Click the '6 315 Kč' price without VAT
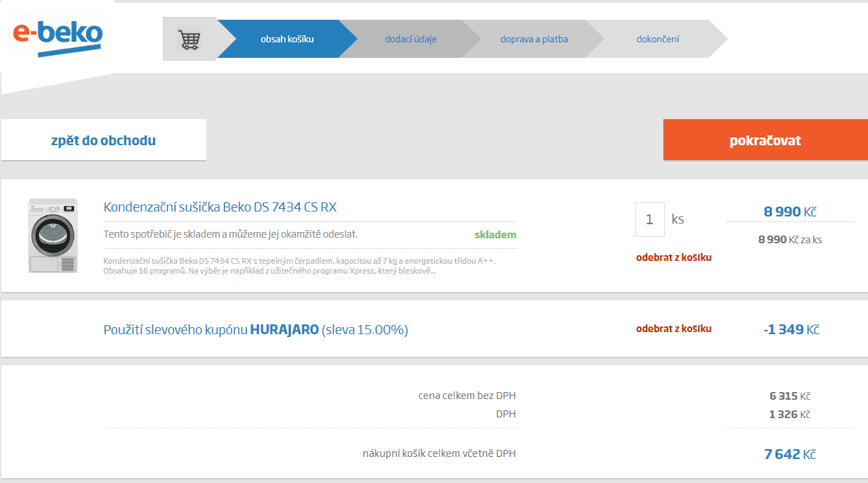 (790, 396)
